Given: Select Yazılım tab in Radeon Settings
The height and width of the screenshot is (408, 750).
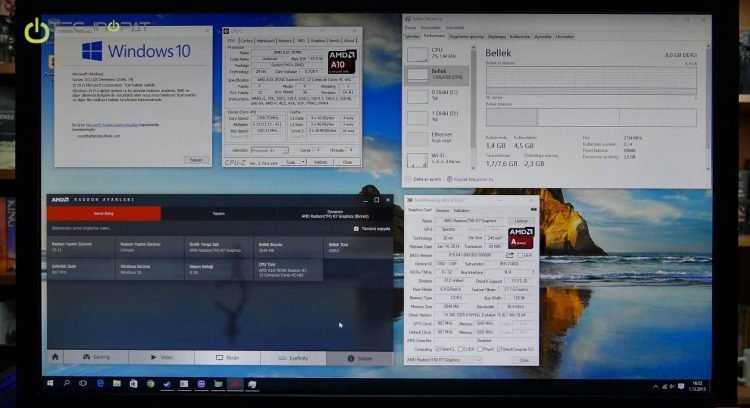Looking at the screenshot, I should click(x=219, y=213).
